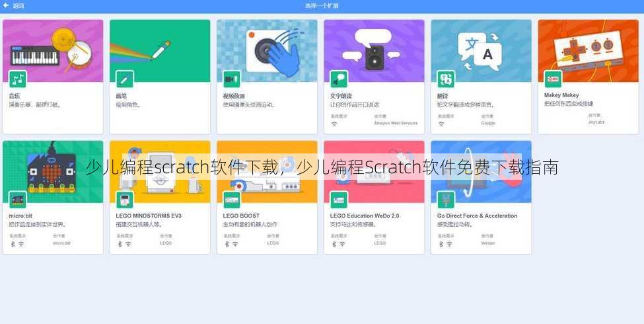Viewport: 644px width, 324px height.
Task: Open the 音乐 extension title
Action: coord(15,96)
